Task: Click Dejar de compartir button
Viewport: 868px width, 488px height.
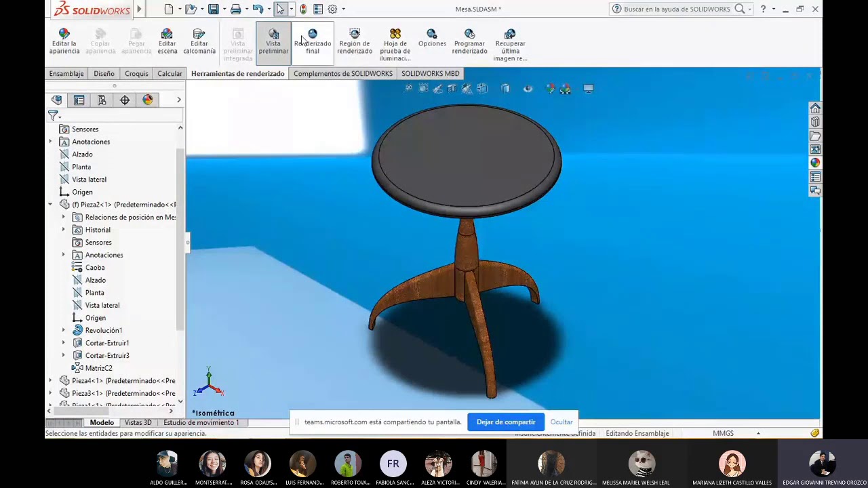Action: pyautogui.click(x=506, y=422)
